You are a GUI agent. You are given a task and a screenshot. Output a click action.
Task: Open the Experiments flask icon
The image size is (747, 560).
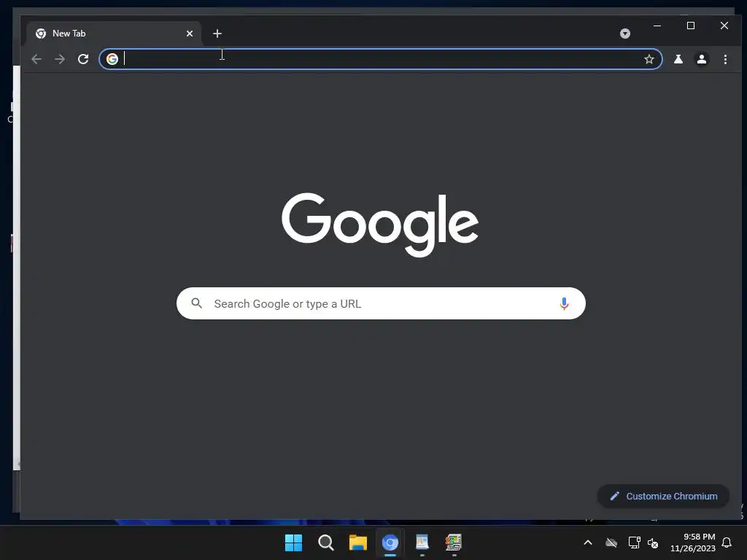click(678, 59)
